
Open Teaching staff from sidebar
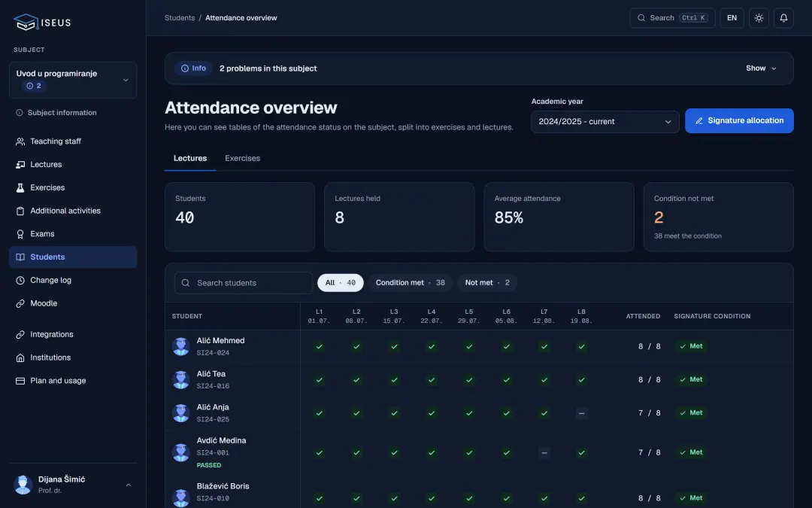pyautogui.click(x=73, y=141)
